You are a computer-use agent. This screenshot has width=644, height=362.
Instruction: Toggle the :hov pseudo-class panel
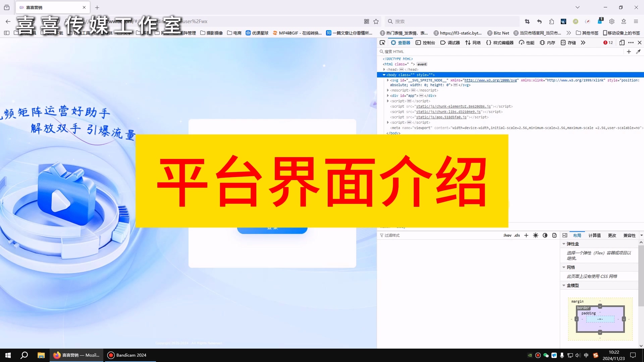tap(507, 235)
